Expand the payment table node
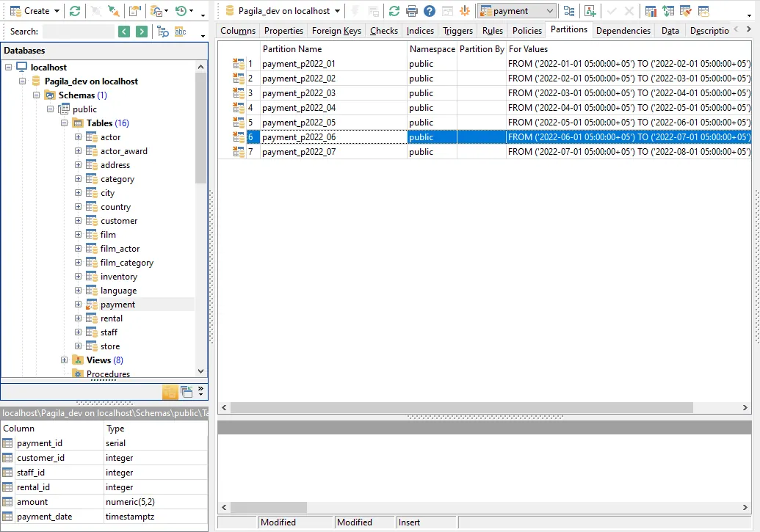 (x=78, y=305)
